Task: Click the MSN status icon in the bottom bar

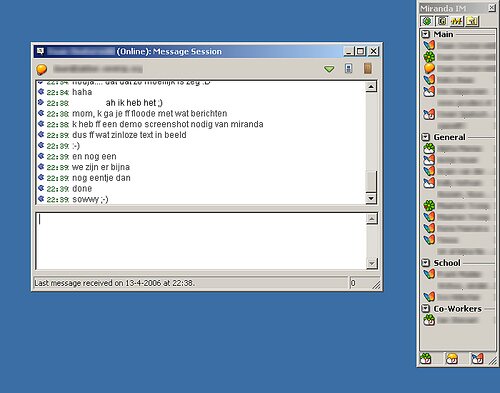Action: click(477, 359)
